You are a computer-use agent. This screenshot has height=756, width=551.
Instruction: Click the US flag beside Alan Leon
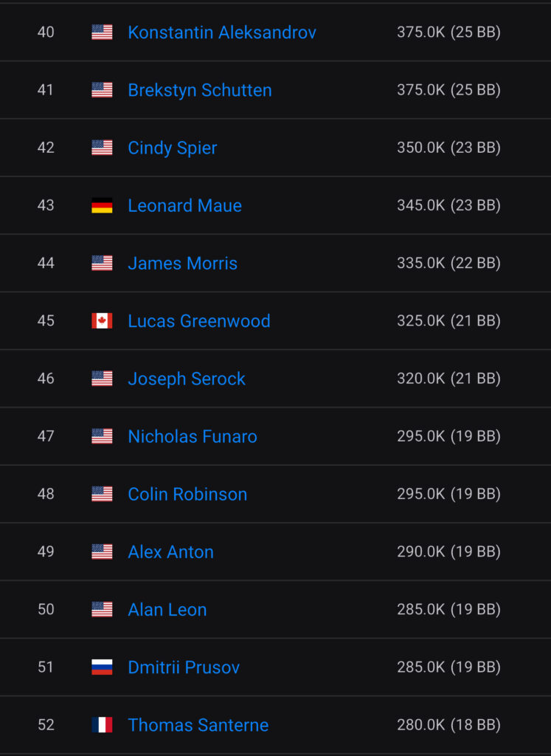(102, 610)
